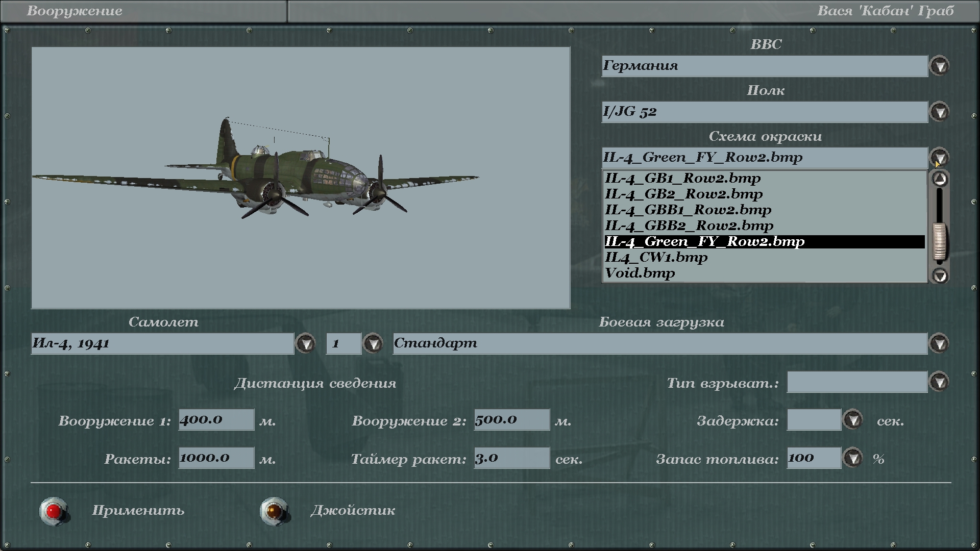Expand the Боевая загрузка loadout dropdown
Image resolution: width=980 pixels, height=551 pixels.
click(x=939, y=343)
